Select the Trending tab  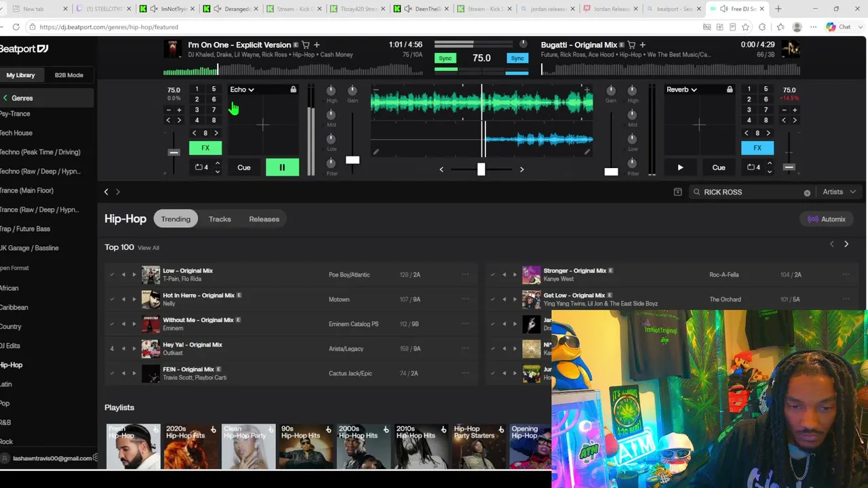tap(176, 219)
